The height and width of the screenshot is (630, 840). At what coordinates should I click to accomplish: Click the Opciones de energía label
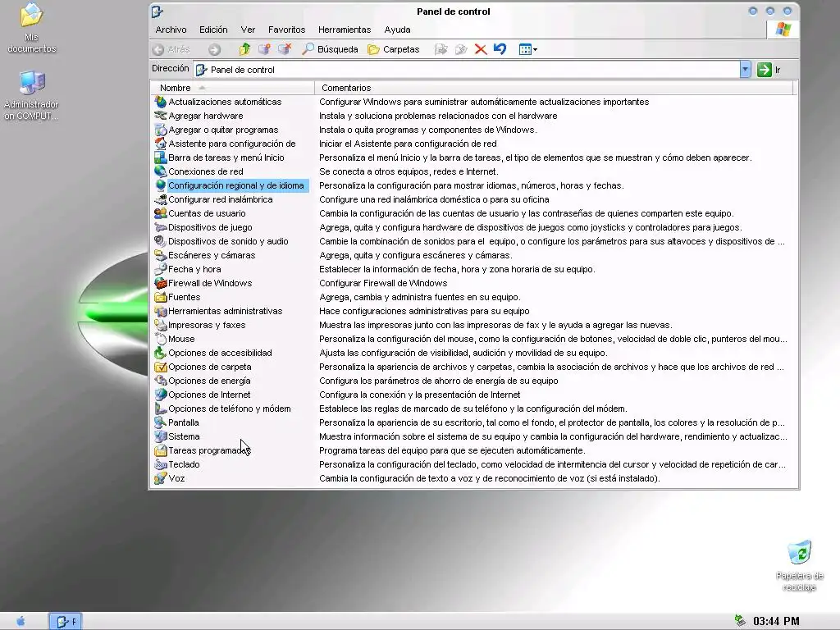click(209, 381)
